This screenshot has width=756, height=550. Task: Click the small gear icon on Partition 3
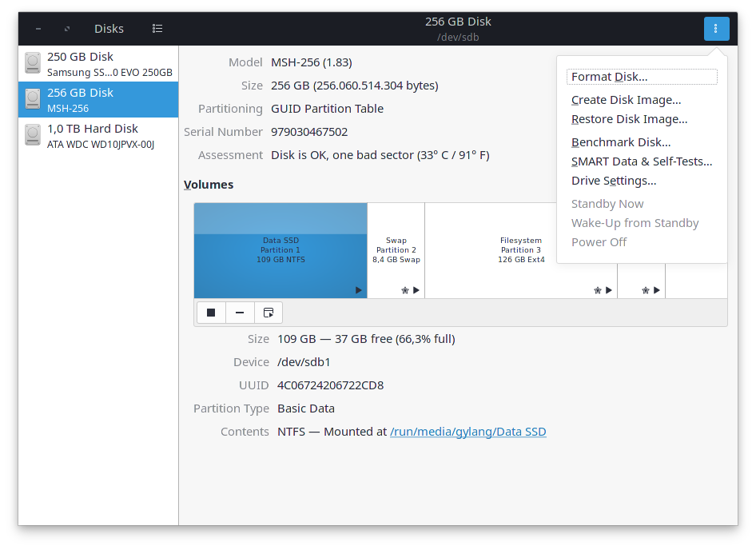597,292
